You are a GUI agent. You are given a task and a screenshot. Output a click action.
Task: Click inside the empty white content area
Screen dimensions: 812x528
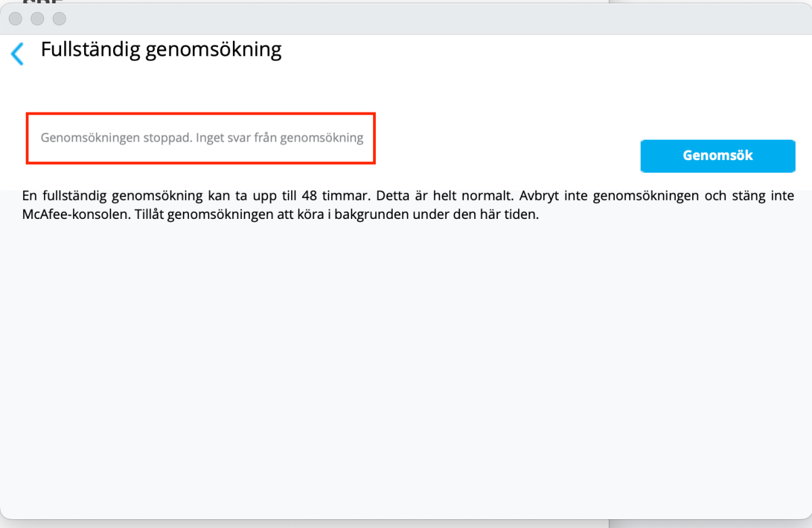click(x=406, y=373)
